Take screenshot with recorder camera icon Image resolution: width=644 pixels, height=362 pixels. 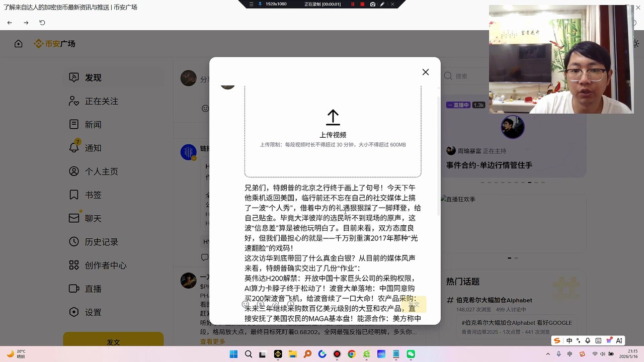[372, 4]
